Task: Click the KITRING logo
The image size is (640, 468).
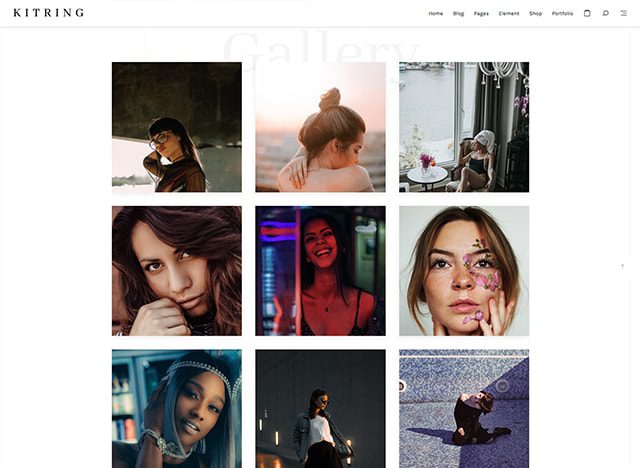Action: (x=49, y=13)
